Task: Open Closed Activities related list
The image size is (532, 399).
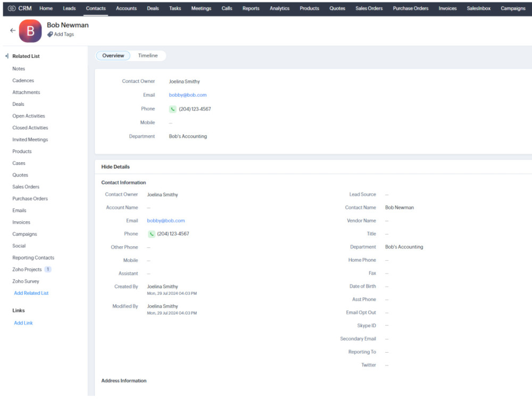Action: point(30,128)
